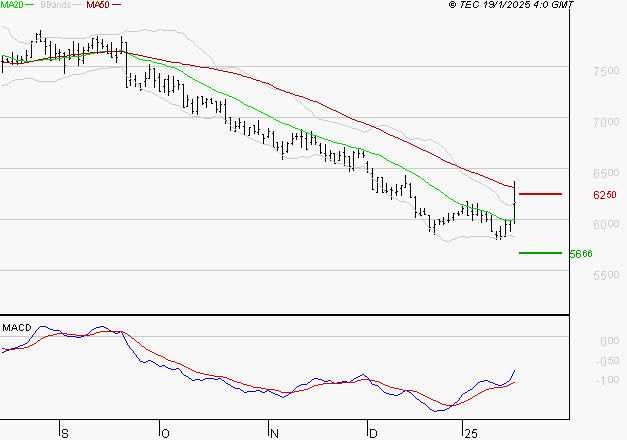Click the 6500 price axis label

pyautogui.click(x=606, y=173)
